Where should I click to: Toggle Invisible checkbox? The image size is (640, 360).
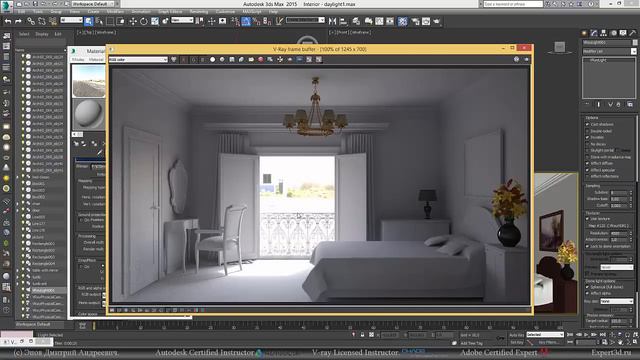click(x=588, y=138)
